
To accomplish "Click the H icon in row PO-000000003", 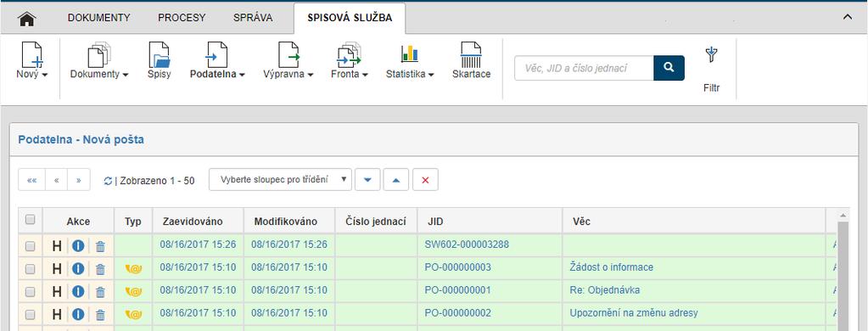I will click(x=57, y=269).
